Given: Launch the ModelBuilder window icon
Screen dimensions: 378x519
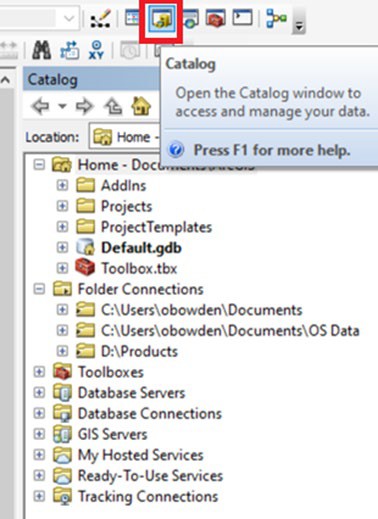Looking at the screenshot, I should click(276, 18).
